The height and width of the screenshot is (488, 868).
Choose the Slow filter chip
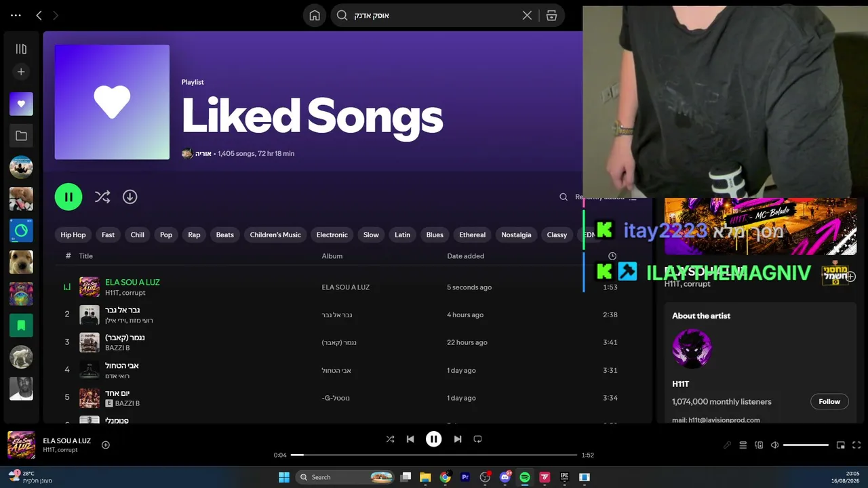371,235
